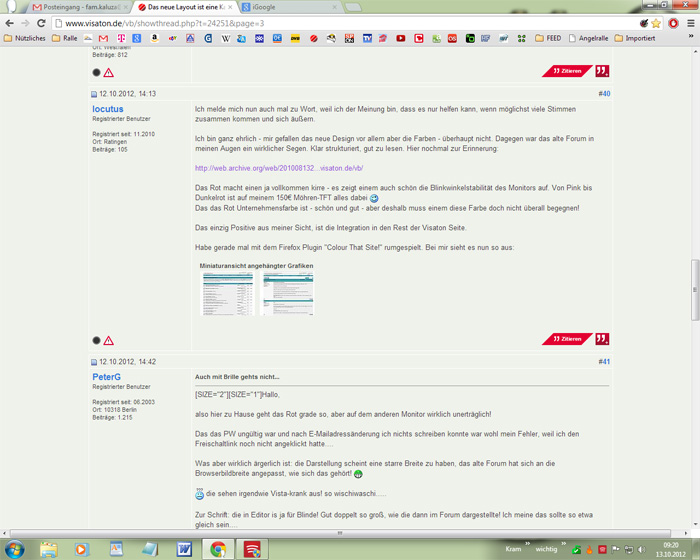Switch to the Posteingang Gmail tab
This screenshot has height=560, width=700.
coord(81,7)
